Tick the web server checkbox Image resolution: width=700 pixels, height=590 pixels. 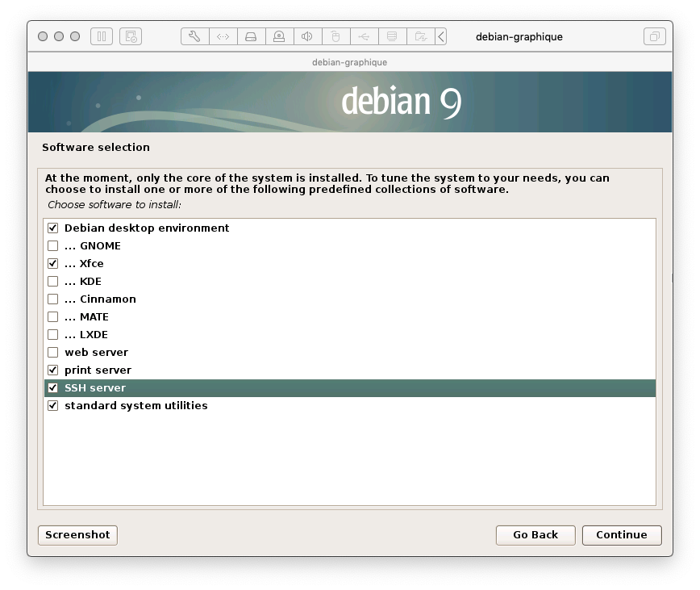click(52, 353)
